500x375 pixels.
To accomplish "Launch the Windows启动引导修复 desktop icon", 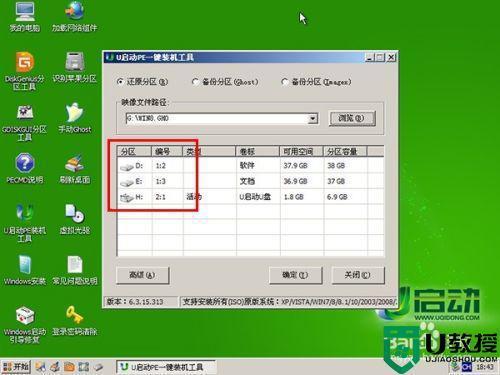I will coord(25,325).
